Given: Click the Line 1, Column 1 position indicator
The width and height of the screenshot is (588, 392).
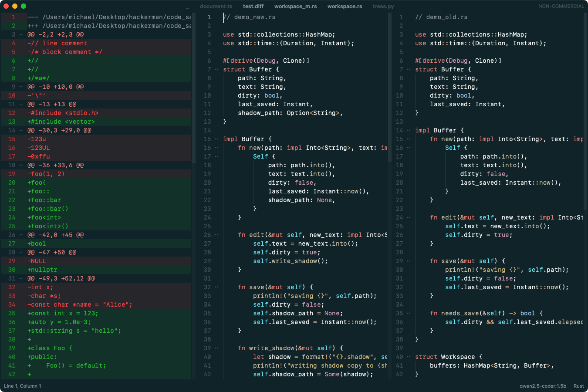Looking at the screenshot, I should coord(23,386).
